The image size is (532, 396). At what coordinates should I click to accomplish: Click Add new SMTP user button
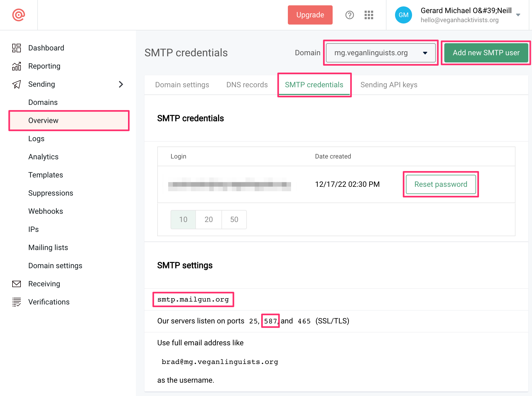tap(486, 53)
